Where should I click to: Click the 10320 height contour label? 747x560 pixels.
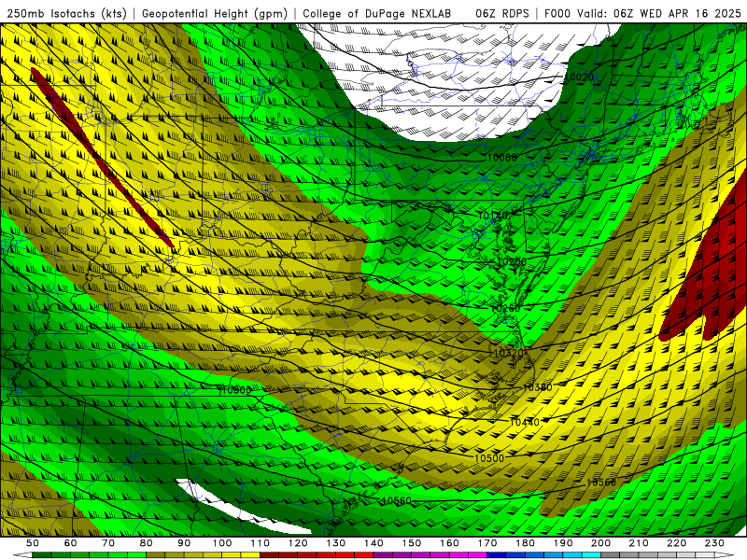click(x=508, y=353)
